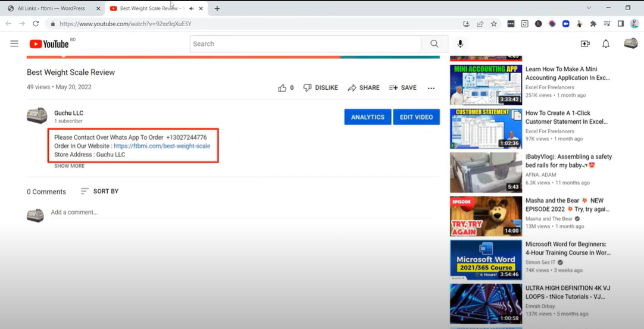Screen dimensions: 644x329
Task: Open Customer Statement video thumbnail
Action: [x=486, y=129]
